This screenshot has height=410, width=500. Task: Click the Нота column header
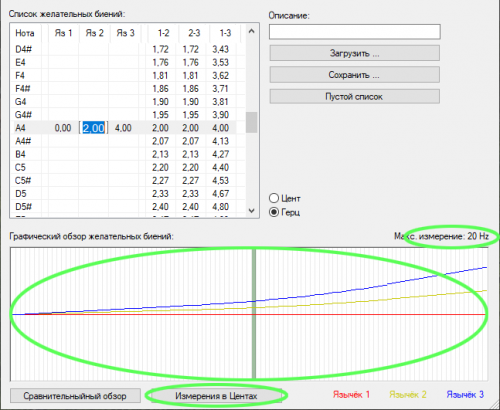[25, 33]
